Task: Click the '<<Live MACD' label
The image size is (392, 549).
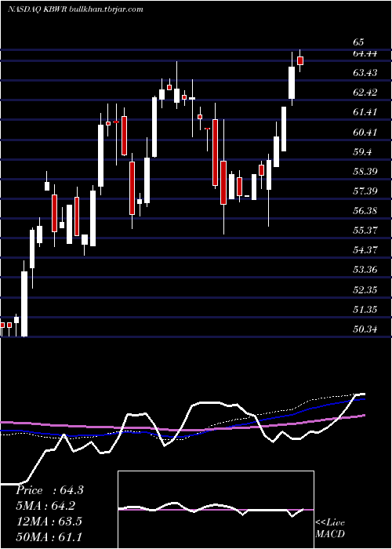Action: pyautogui.click(x=330, y=528)
